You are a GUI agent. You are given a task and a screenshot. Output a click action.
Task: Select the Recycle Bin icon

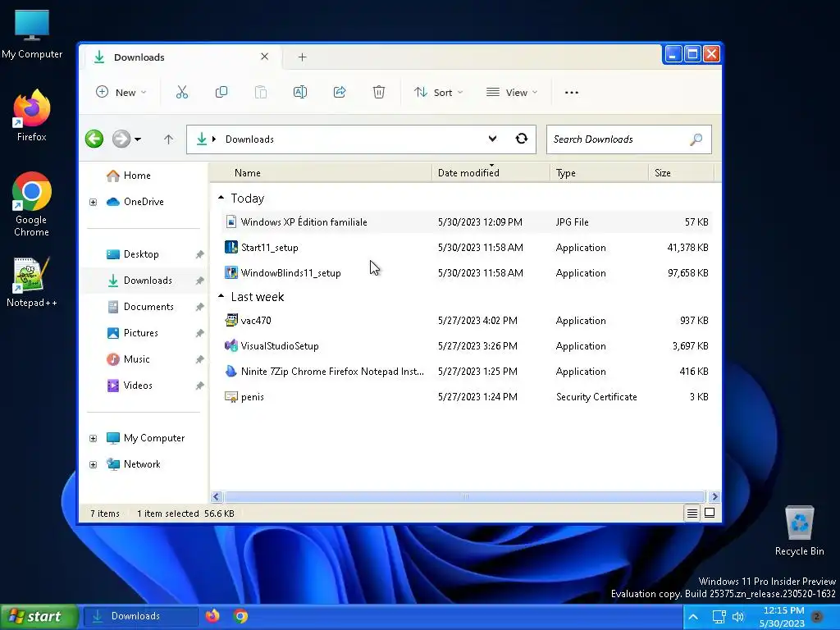coord(799,531)
